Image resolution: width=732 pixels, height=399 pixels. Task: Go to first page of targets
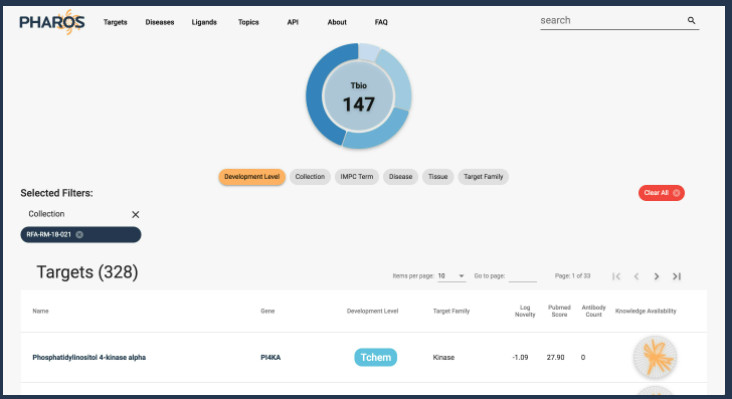616,276
